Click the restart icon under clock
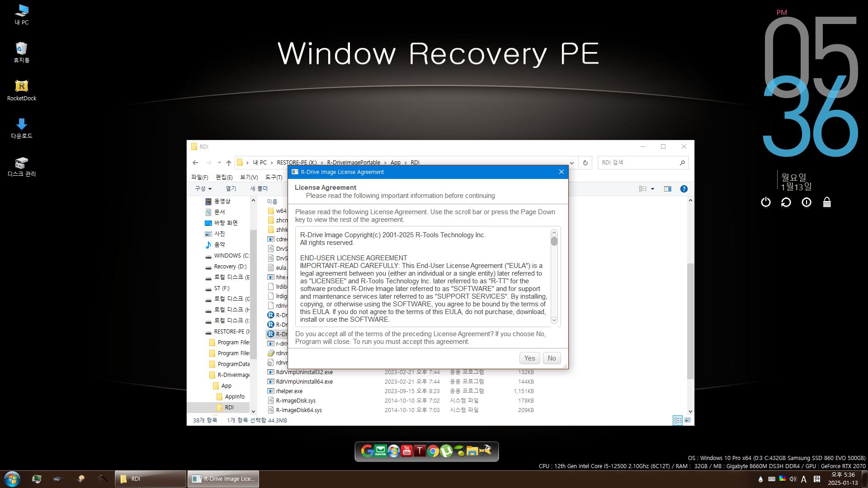 coord(786,202)
